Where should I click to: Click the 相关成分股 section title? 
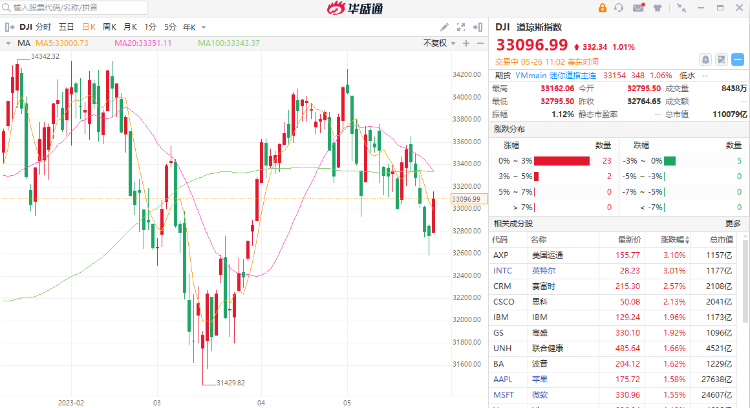pos(513,223)
